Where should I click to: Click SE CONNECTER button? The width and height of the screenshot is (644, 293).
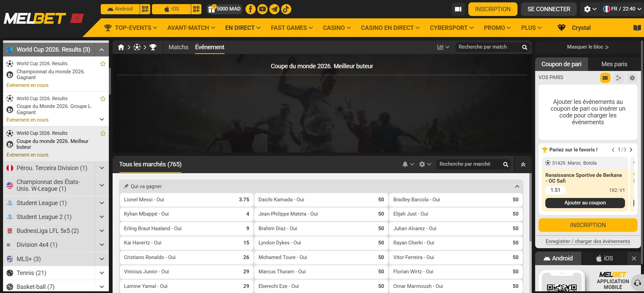[549, 9]
